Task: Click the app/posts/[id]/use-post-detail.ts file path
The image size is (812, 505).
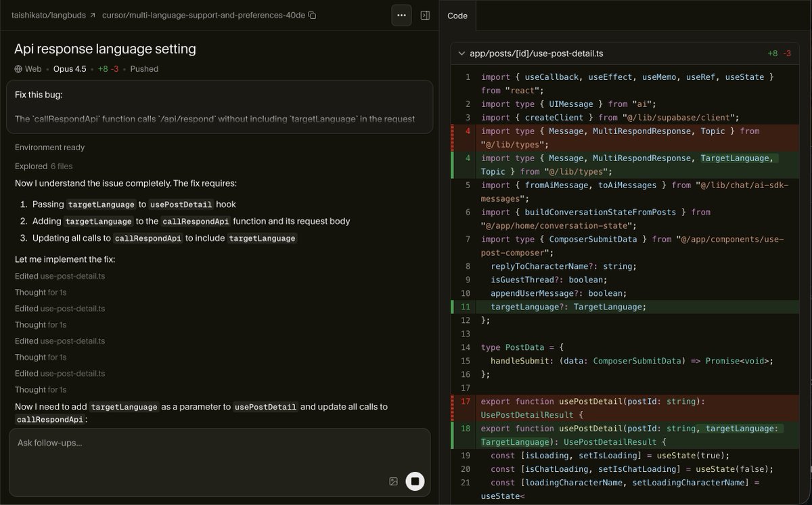Action: point(537,53)
